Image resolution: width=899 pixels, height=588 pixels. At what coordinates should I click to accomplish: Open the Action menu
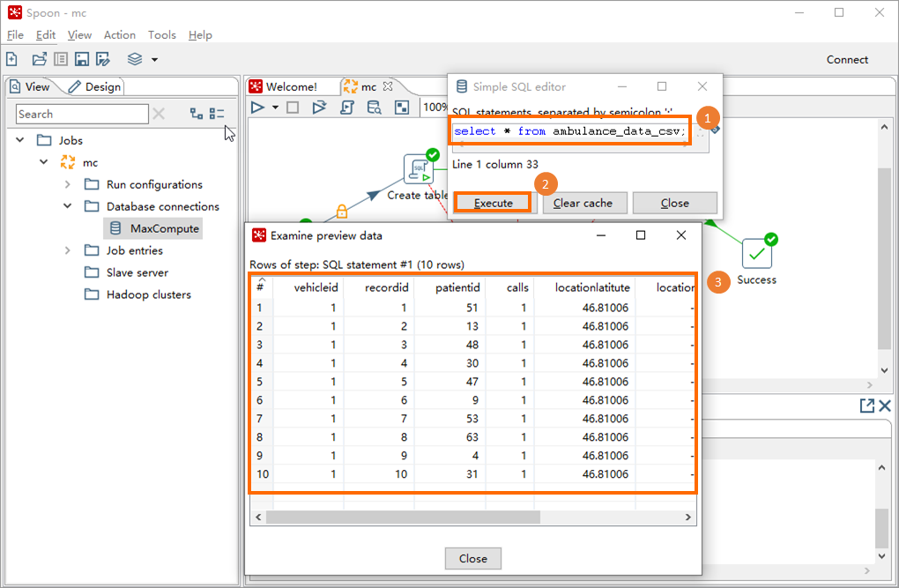pos(119,34)
